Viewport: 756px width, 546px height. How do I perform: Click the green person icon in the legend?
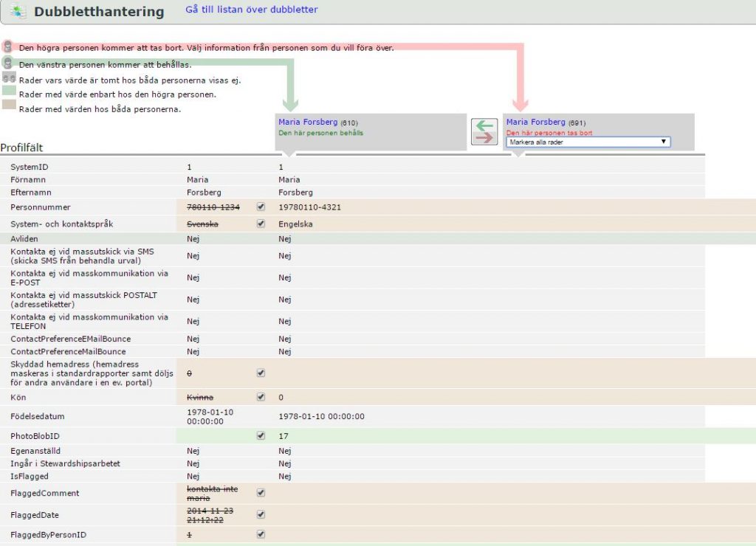(7, 63)
